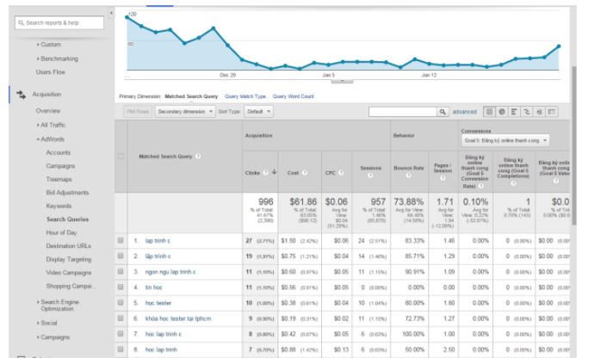Click the Acquisition section arrows icon
Viewport: 594px width, 364px height.
pos(22,95)
